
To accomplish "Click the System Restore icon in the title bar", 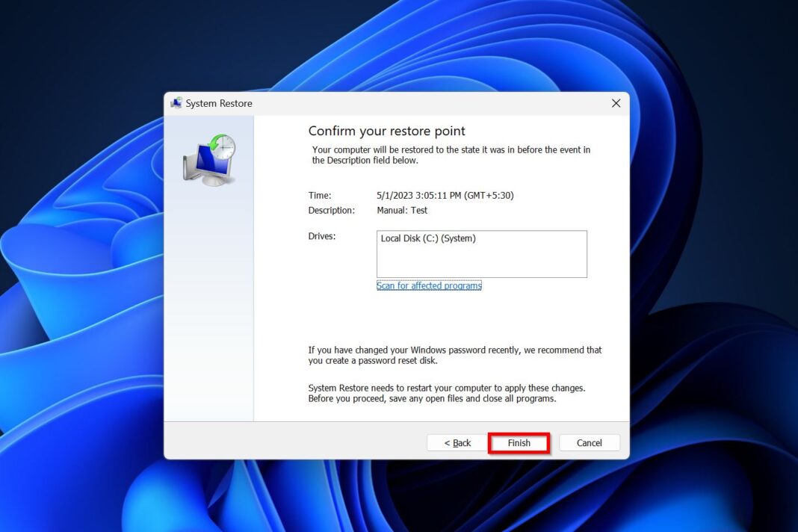I will pyautogui.click(x=176, y=102).
